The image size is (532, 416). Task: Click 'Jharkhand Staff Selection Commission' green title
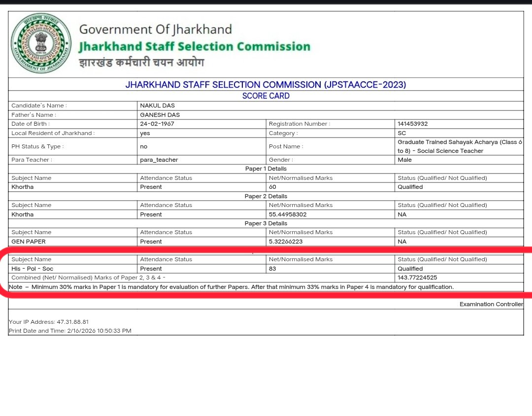195,46
